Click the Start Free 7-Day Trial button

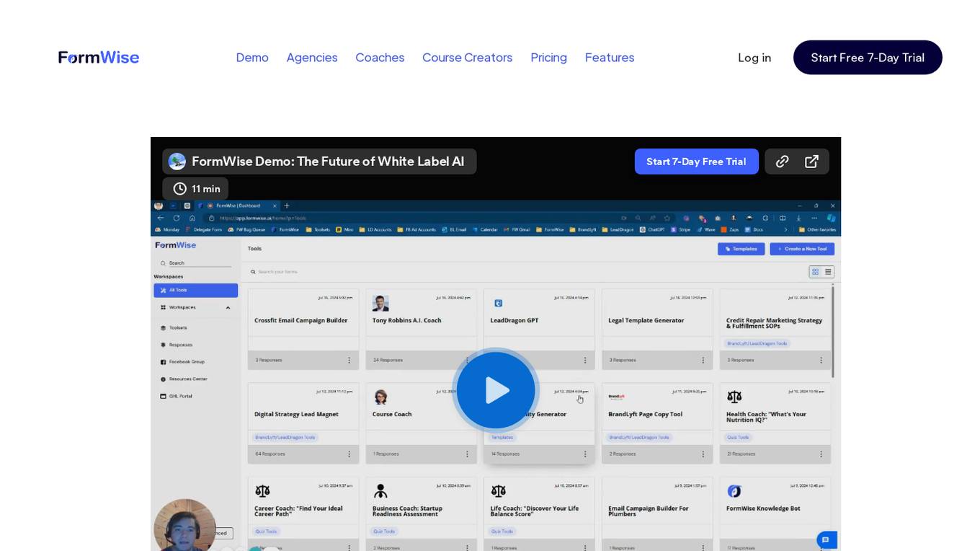[868, 58]
